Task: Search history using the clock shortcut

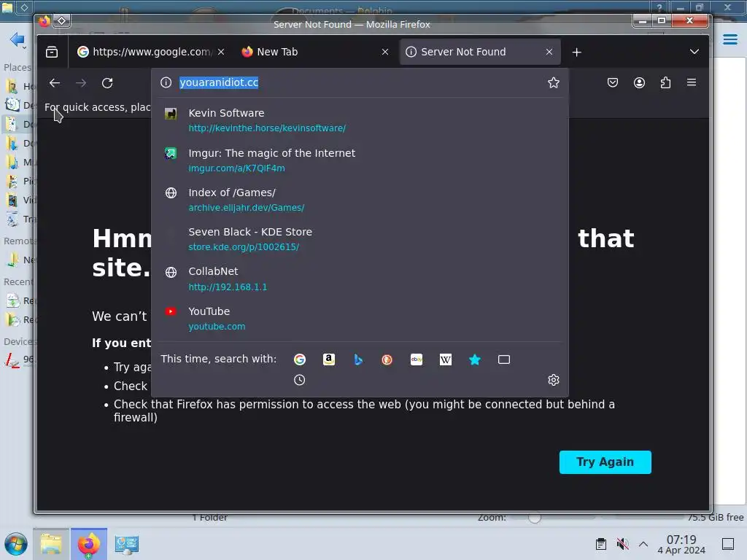Action: pyautogui.click(x=299, y=380)
